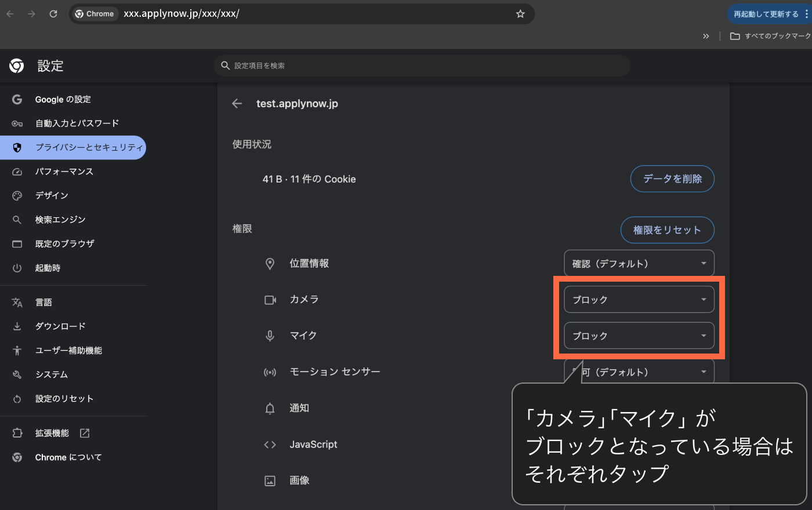The width and height of the screenshot is (812, 510).
Task: Click the accessibility person icon
Action: [x=17, y=351]
